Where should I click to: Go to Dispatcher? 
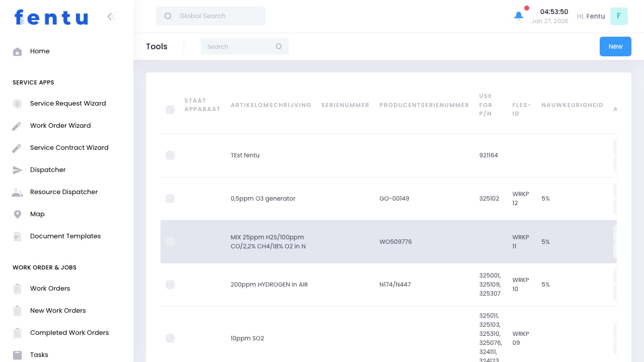48,170
